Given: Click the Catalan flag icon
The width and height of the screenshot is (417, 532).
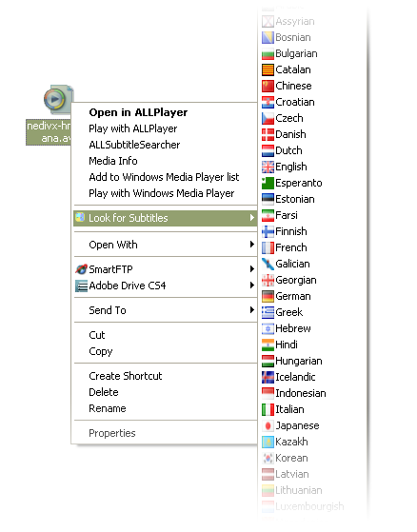Looking at the screenshot, I should coord(268,69).
